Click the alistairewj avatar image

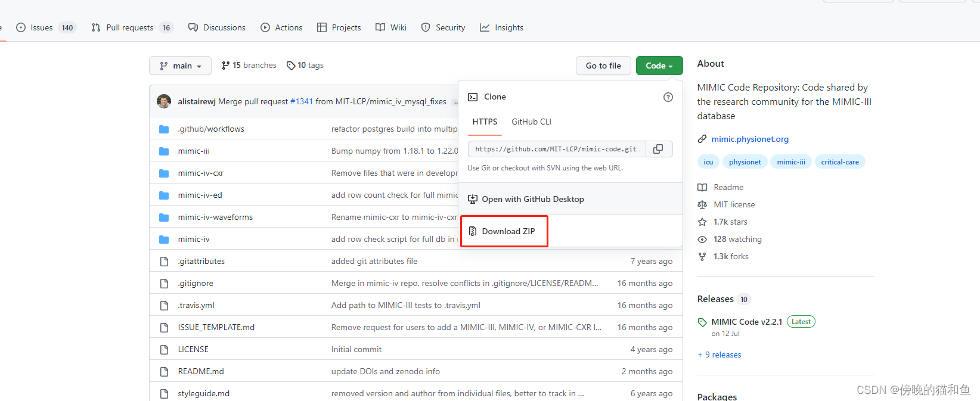click(164, 101)
